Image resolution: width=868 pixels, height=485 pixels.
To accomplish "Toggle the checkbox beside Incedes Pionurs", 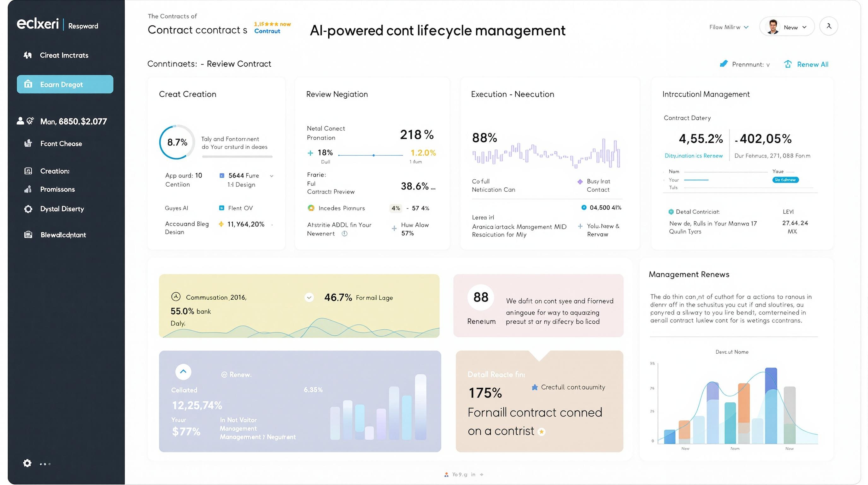I will pyautogui.click(x=312, y=208).
